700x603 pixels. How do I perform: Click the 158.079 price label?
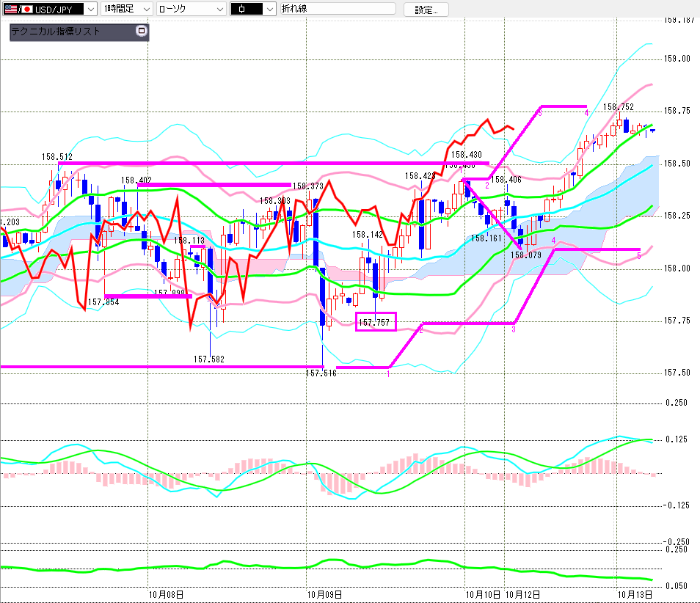pyautogui.click(x=526, y=255)
